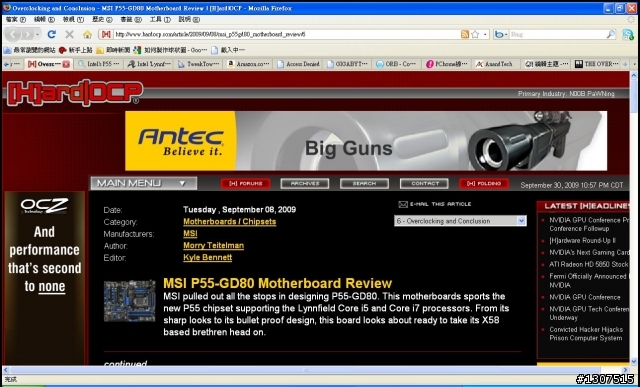640x387 pixels.
Task: Switch to the Amazon.co tab
Action: (249, 64)
